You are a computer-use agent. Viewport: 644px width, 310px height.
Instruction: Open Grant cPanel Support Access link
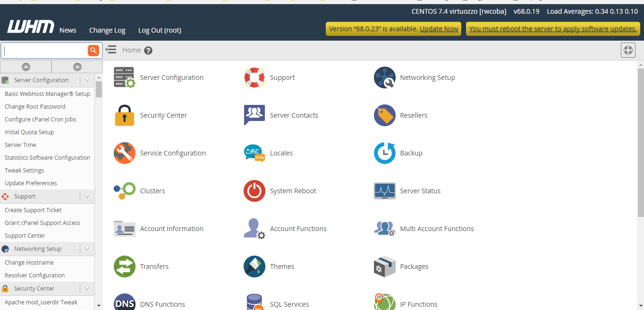(42, 223)
